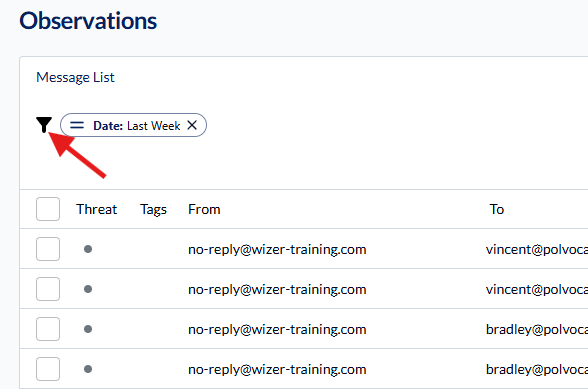Click the Tags column header
This screenshot has width=588, height=389.
153,209
